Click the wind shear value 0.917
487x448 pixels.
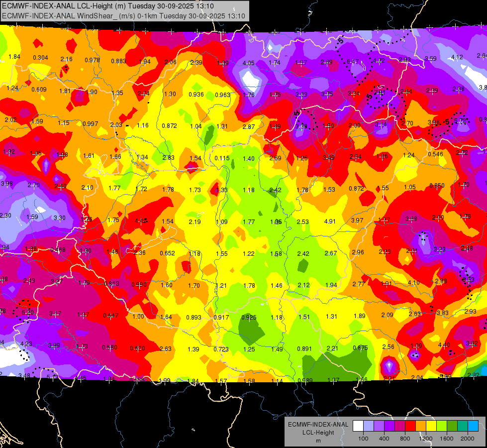[x=221, y=318]
